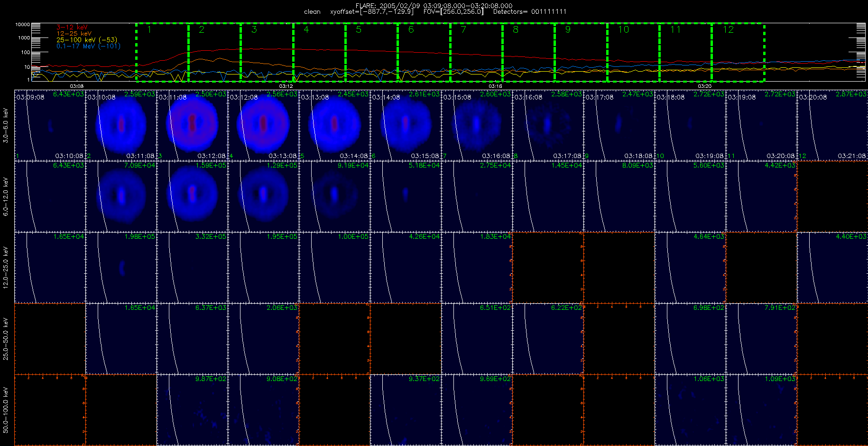Click the 4.40E+03 peak value
This screenshot has width=868, height=446.
pos(851,236)
